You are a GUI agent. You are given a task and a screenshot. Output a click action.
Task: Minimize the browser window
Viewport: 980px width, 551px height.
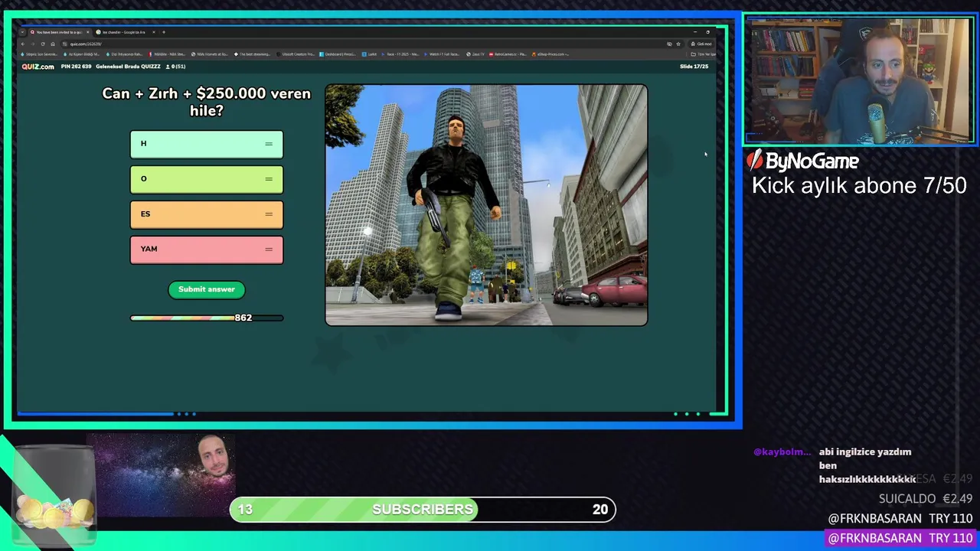pos(695,32)
